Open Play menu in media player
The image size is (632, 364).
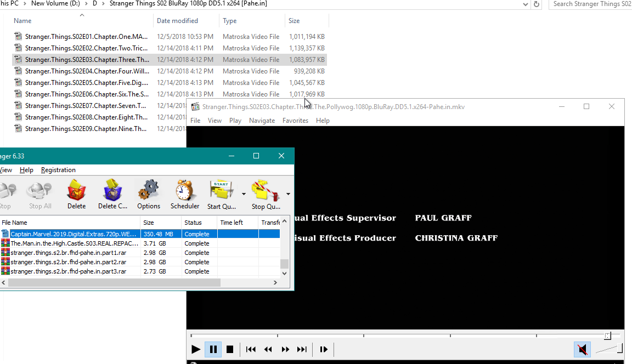[235, 121]
